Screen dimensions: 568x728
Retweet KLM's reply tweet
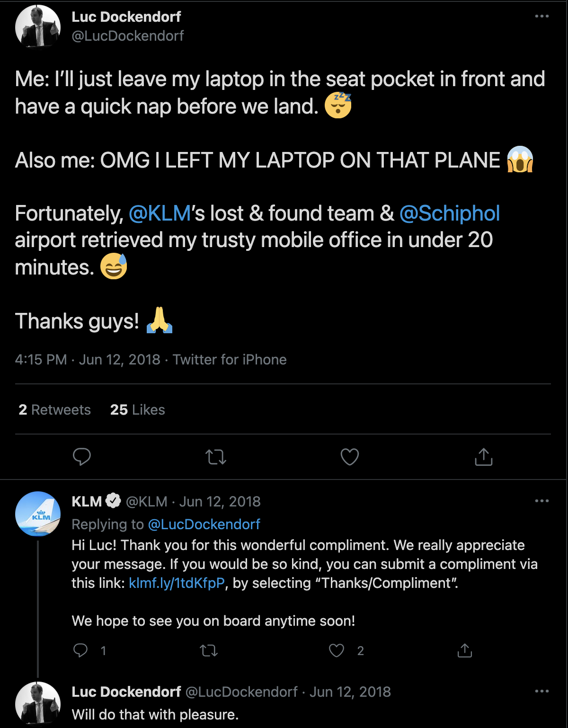pos(209,651)
